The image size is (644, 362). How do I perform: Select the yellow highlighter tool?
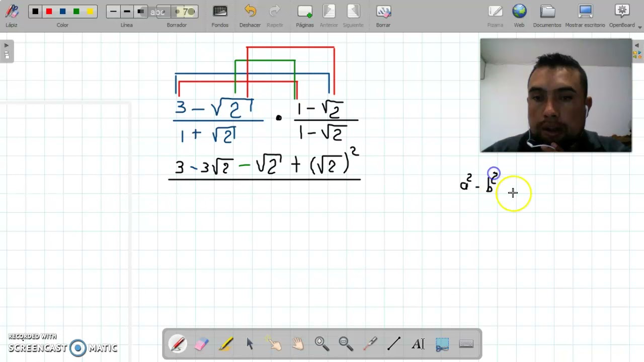coord(226,344)
